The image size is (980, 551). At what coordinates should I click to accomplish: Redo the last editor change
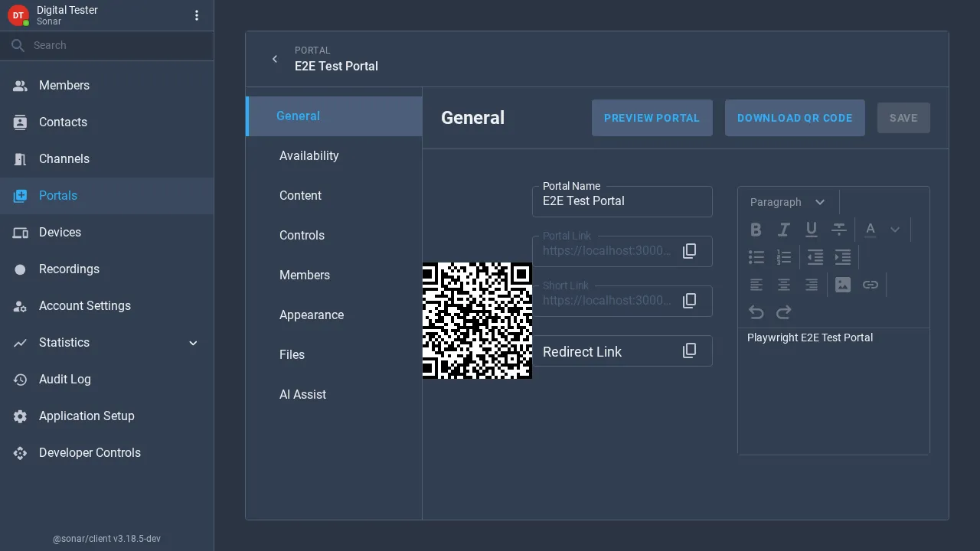[784, 312]
